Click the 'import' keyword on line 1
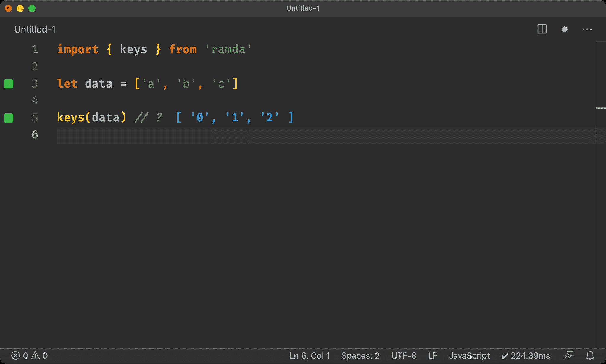606x364 pixels. (78, 49)
